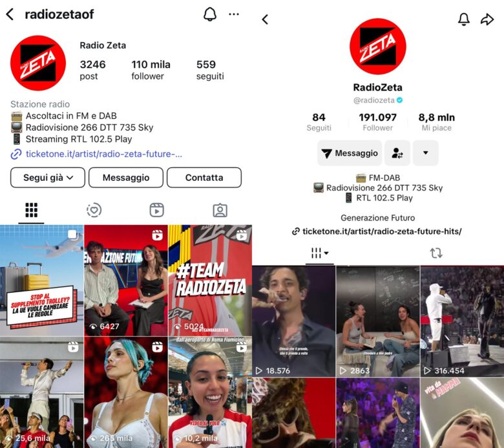
Task: Tap the TikTok Messaggio button
Action: pos(350,153)
